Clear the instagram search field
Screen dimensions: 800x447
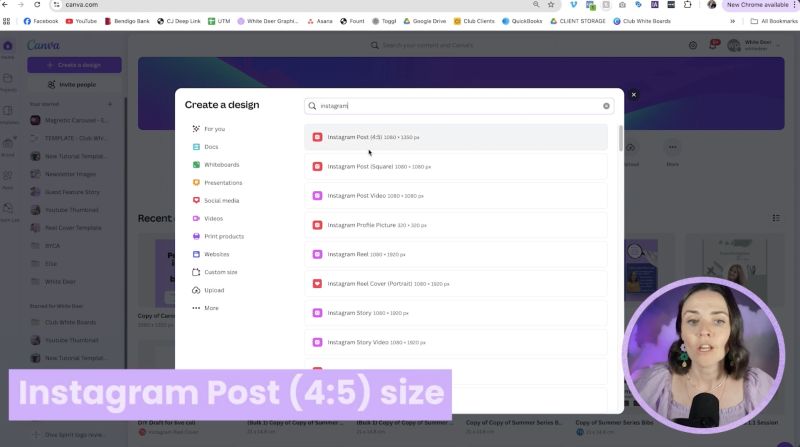click(606, 106)
